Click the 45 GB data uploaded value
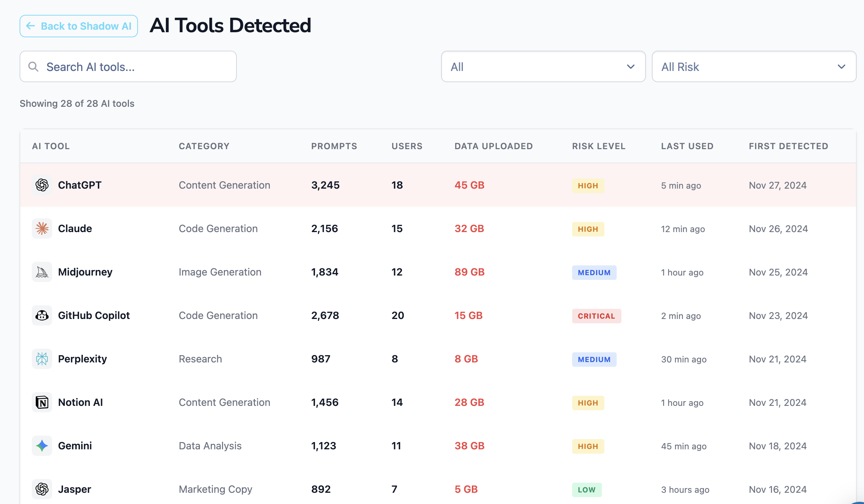 [x=470, y=185]
